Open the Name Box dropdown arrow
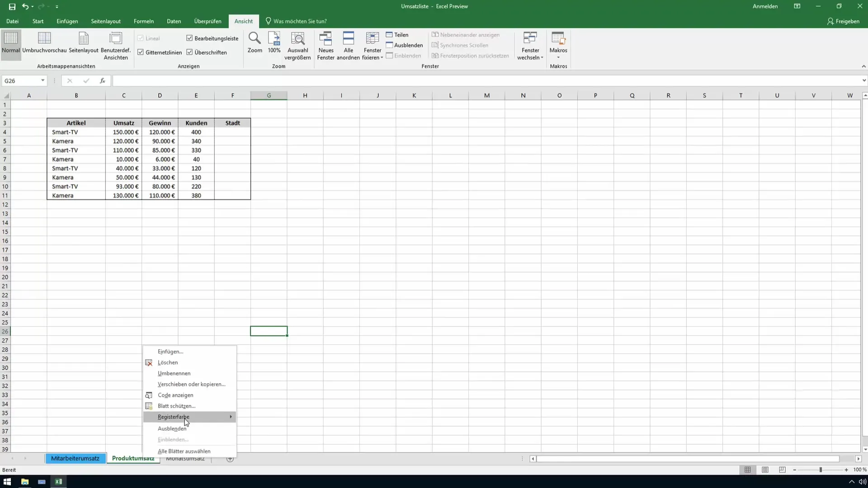This screenshot has height=488, width=868. [x=42, y=80]
